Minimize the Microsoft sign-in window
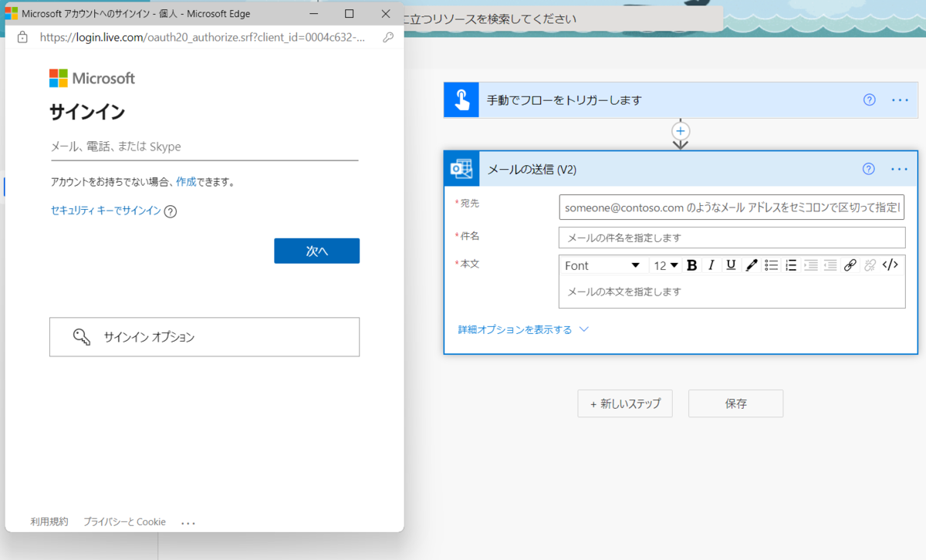The image size is (926, 560). [313, 14]
